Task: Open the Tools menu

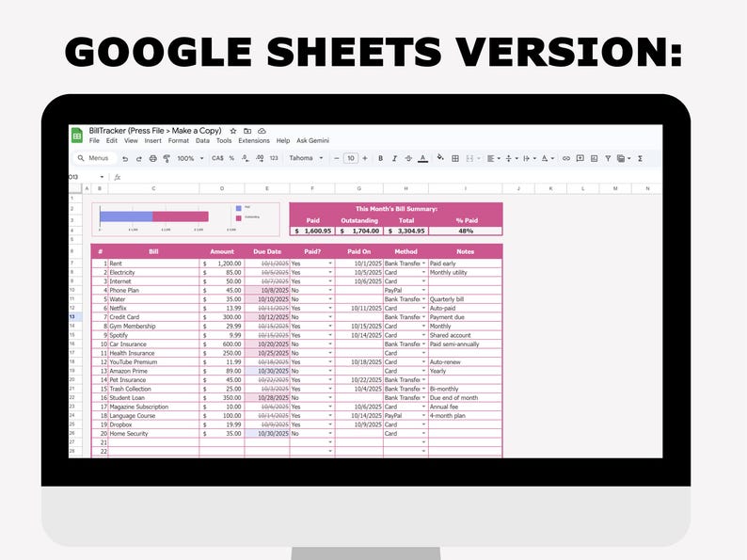Action: click(x=224, y=140)
